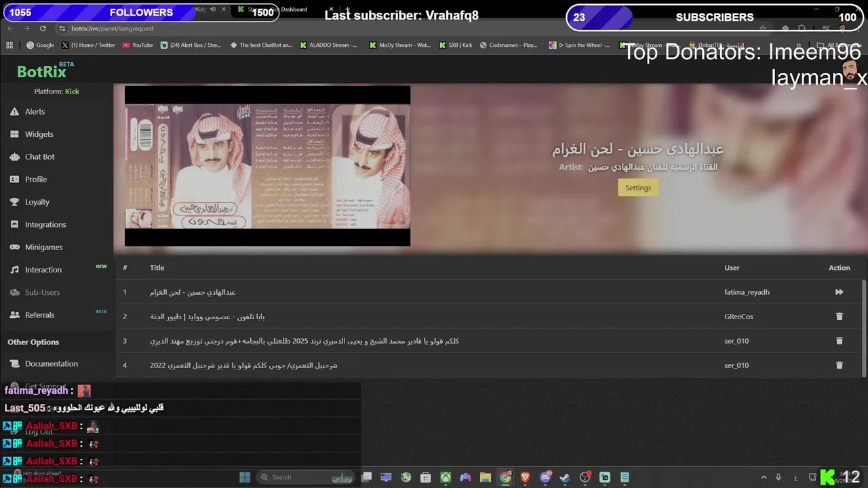Open the Windows Start menu
The width and height of the screenshot is (868, 488).
pos(245,477)
